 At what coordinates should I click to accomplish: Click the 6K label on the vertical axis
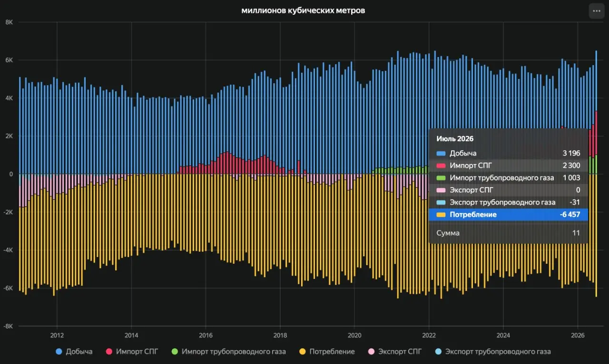coord(9,60)
